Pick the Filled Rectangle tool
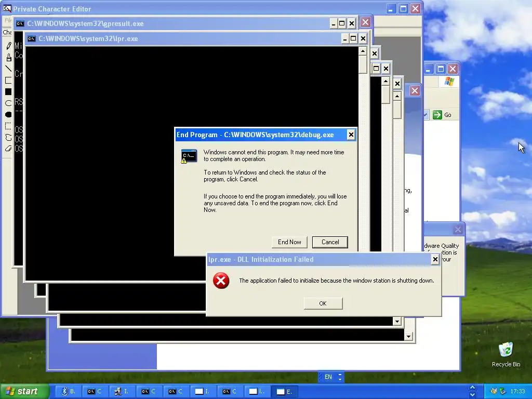This screenshot has height=399, width=532. coord(8,92)
